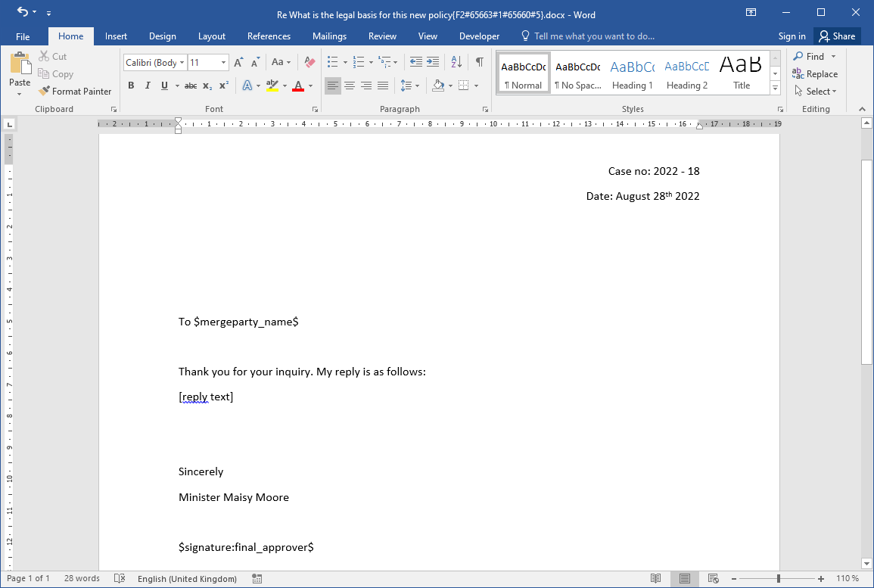Open the Mailings ribbon tab
This screenshot has height=588, width=874.
click(x=329, y=36)
